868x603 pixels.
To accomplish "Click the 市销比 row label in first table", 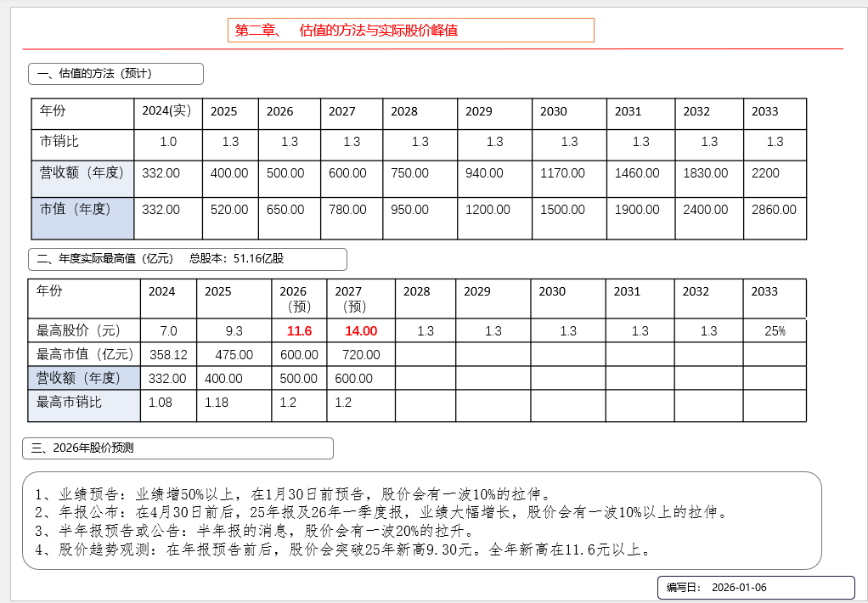I will [x=82, y=145].
